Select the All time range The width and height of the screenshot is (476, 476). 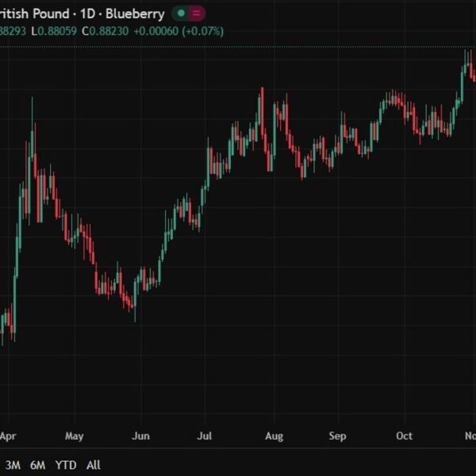click(x=93, y=465)
